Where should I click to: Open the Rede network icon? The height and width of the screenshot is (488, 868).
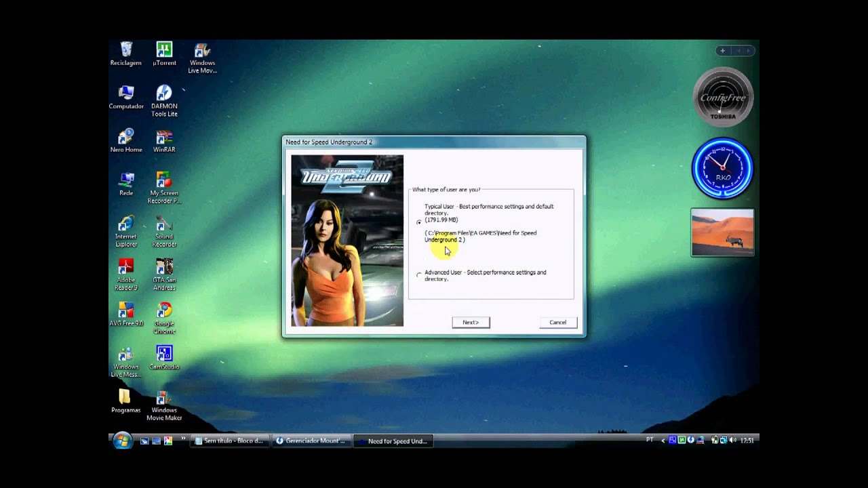click(125, 184)
